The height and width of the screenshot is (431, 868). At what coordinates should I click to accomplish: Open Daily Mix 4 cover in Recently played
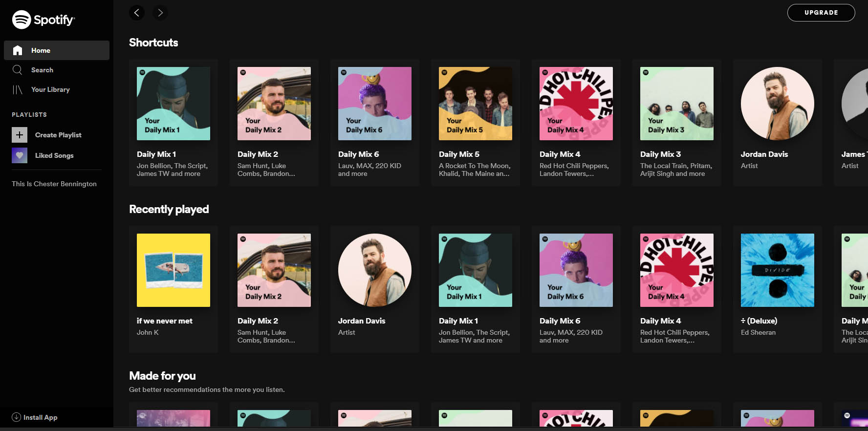coord(677,270)
